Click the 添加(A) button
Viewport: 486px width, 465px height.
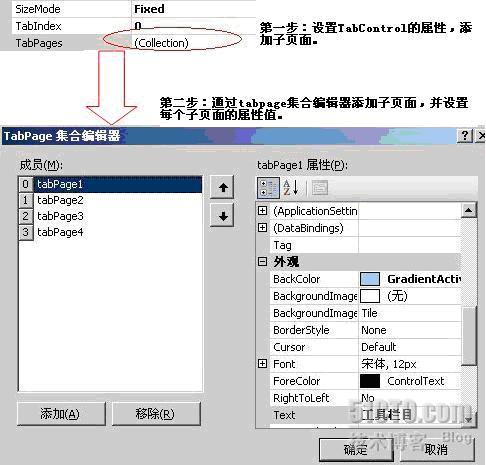tap(61, 414)
